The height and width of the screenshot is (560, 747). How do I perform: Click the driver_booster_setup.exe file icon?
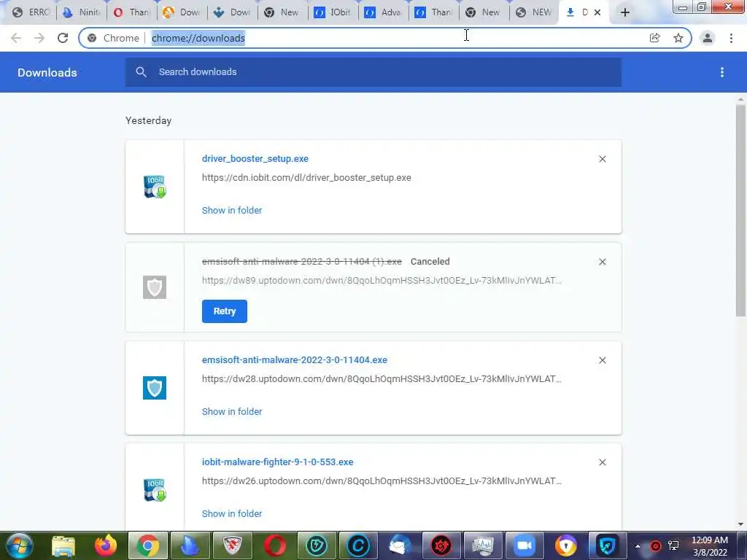[155, 187]
